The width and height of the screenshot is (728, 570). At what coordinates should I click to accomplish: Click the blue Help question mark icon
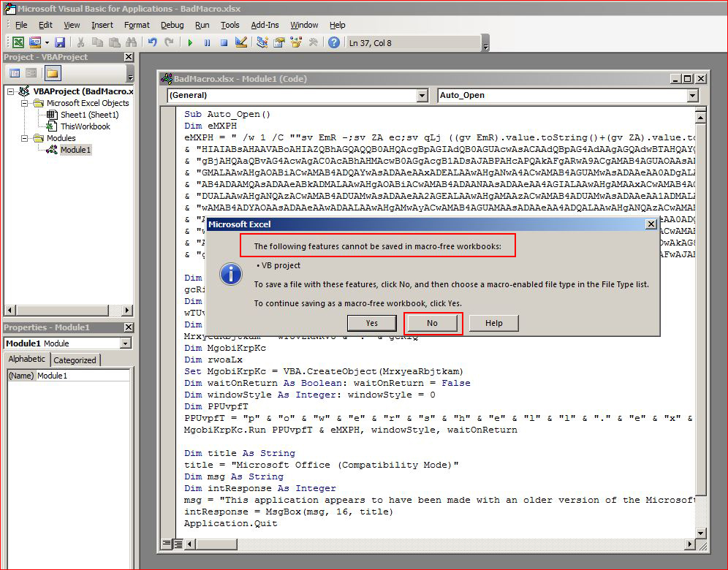pos(334,42)
